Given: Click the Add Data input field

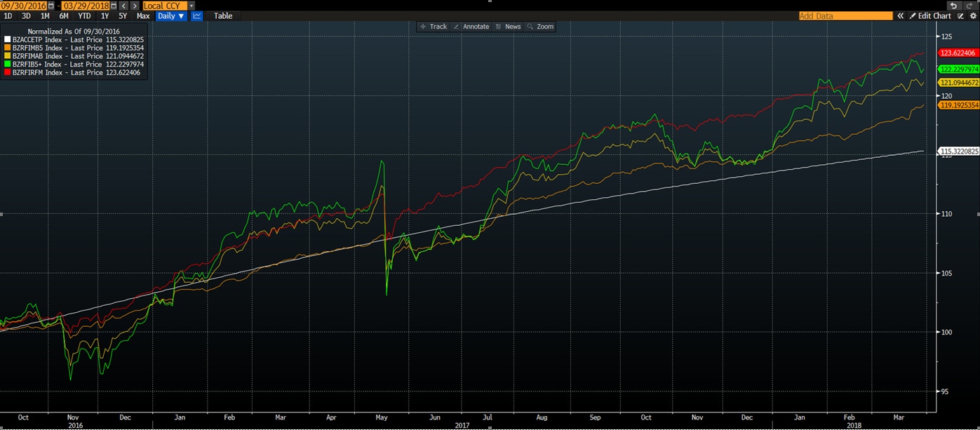Looking at the screenshot, I should [845, 16].
